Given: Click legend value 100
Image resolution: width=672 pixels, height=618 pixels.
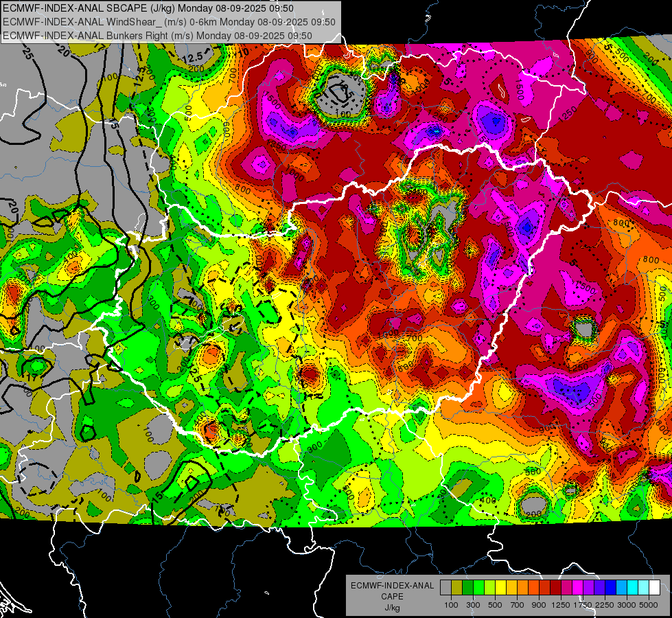Looking at the screenshot, I should (451, 605).
